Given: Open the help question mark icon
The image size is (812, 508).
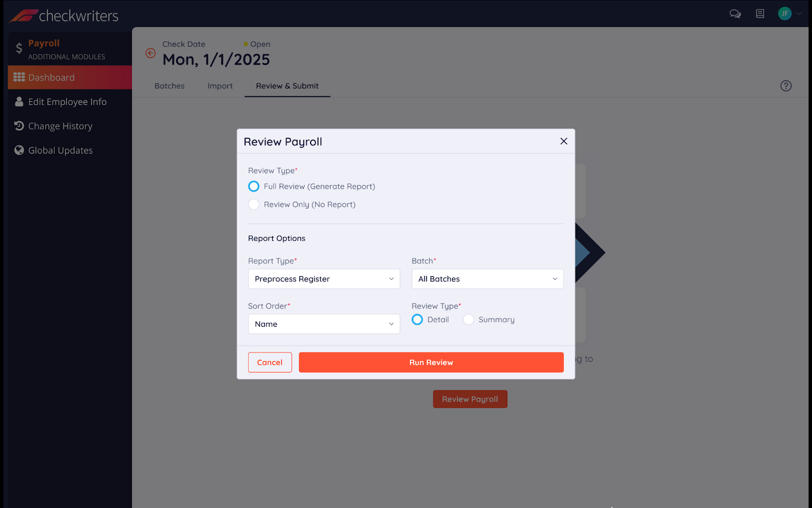Looking at the screenshot, I should tap(786, 86).
